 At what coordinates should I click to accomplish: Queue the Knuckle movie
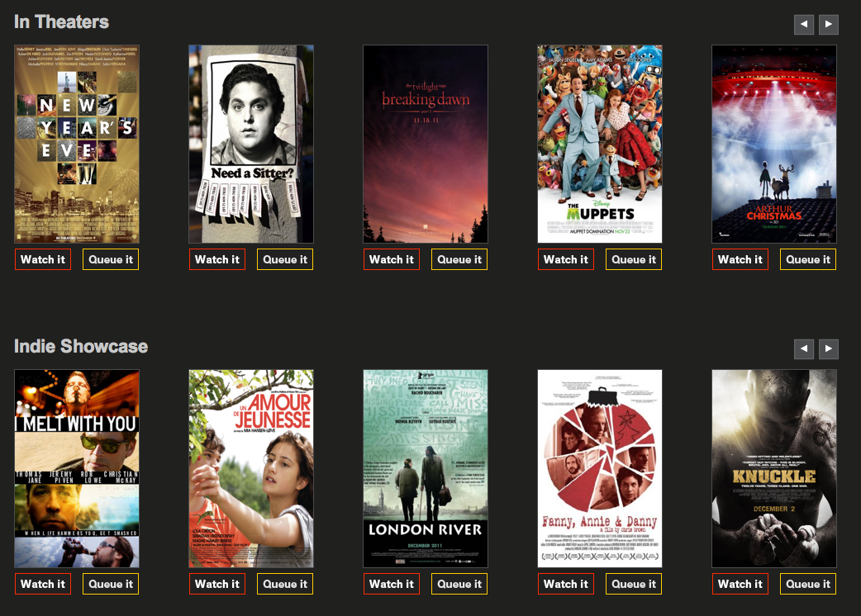tap(808, 584)
